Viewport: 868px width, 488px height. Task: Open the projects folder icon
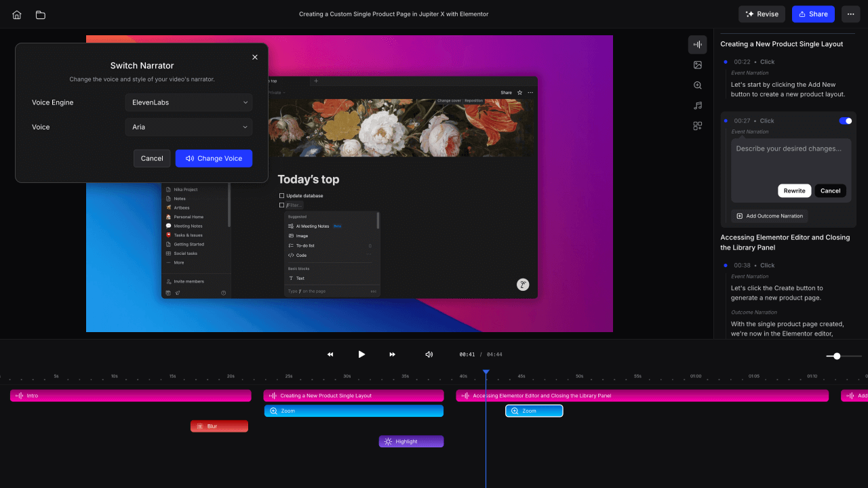coord(40,14)
